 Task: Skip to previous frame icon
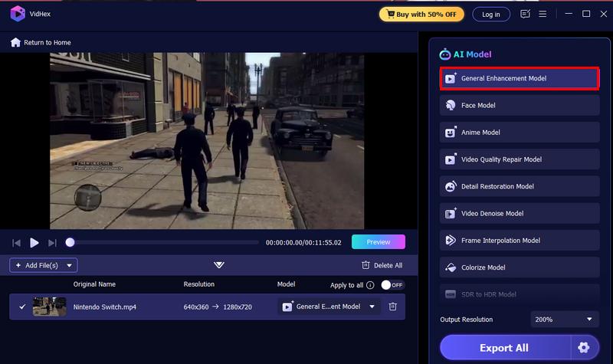tap(16, 243)
